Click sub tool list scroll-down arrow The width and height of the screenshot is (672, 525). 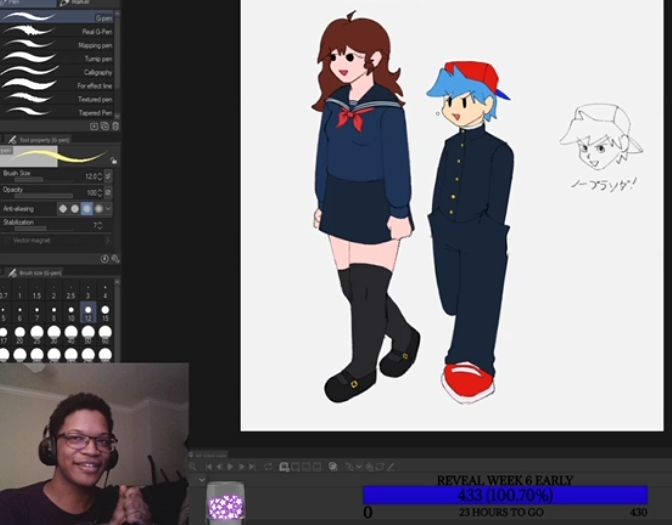(117, 116)
